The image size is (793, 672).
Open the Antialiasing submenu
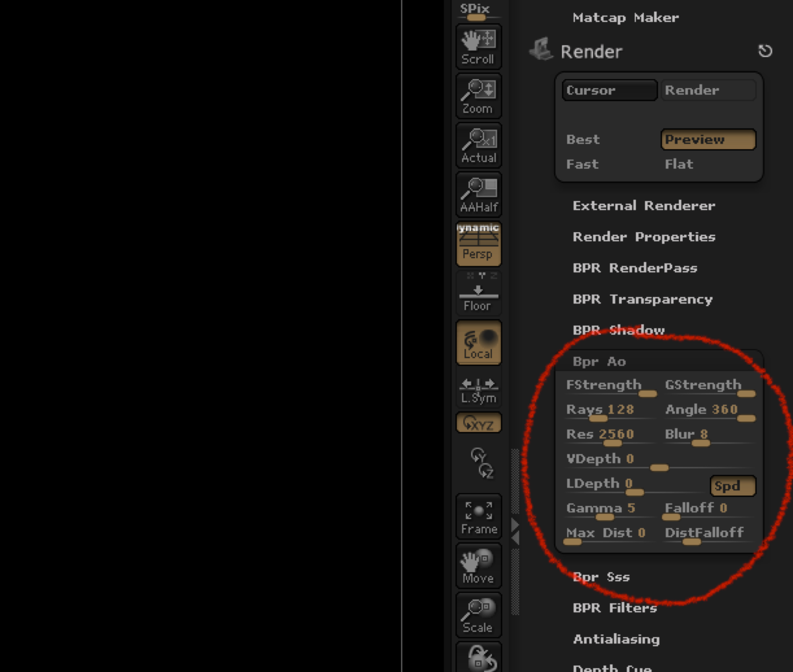616,639
